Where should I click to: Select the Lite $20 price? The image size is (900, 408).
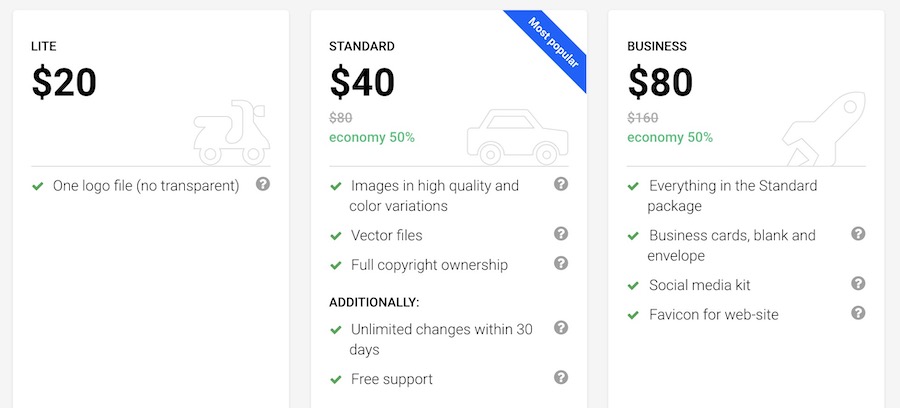64,83
